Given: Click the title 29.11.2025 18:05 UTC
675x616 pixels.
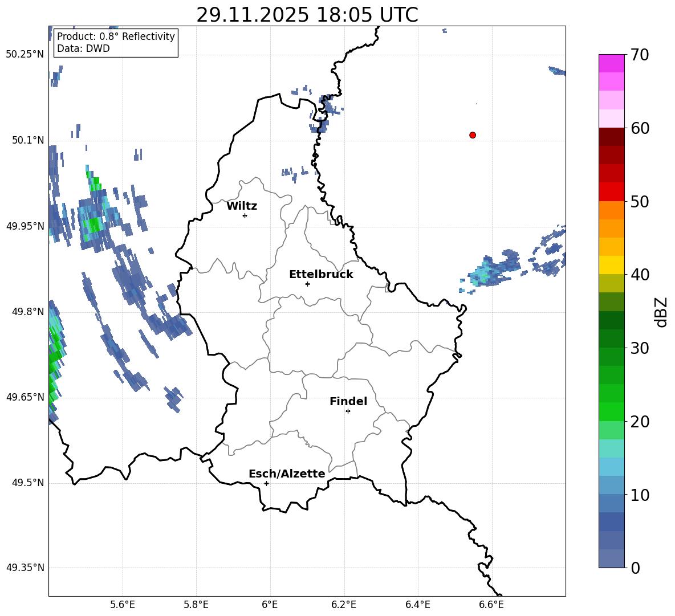Looking at the screenshot, I should [307, 15].
